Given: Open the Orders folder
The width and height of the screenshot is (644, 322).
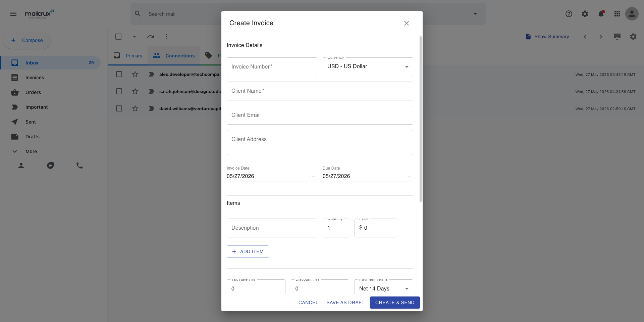Looking at the screenshot, I should tap(50, 92).
